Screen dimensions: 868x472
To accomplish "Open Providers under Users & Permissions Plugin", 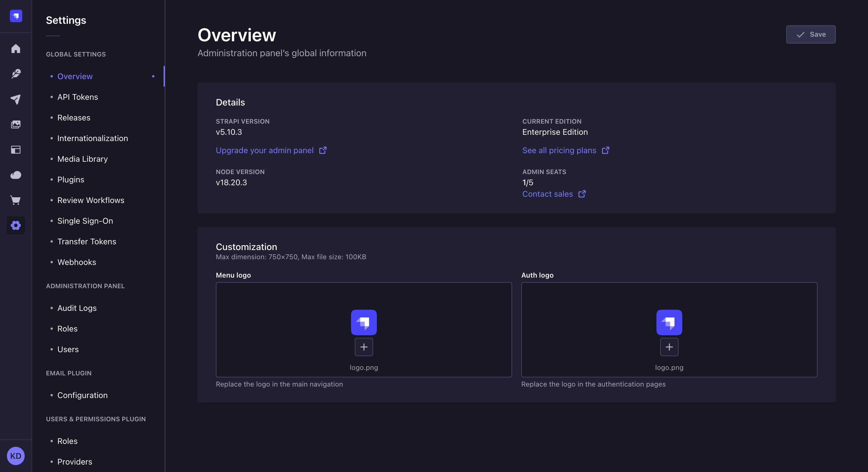I will pyautogui.click(x=74, y=462).
